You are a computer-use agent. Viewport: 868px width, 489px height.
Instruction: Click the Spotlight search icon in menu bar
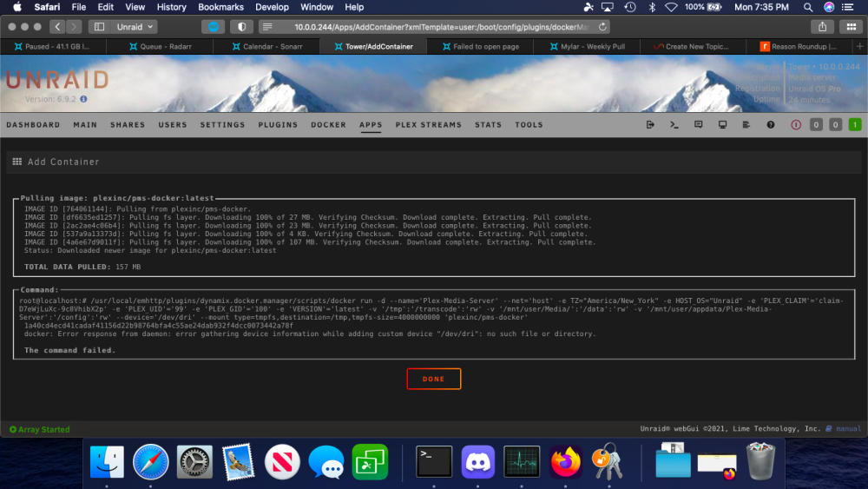[808, 7]
